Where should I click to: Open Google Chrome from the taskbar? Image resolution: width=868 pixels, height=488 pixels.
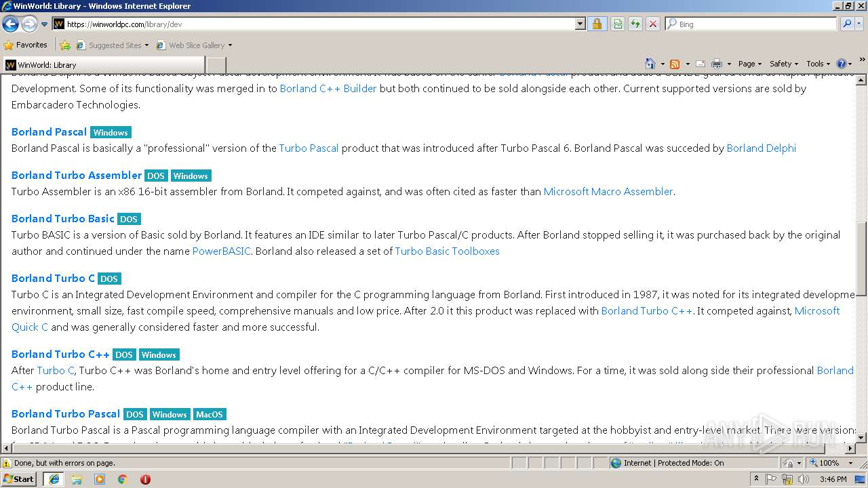tap(123, 479)
